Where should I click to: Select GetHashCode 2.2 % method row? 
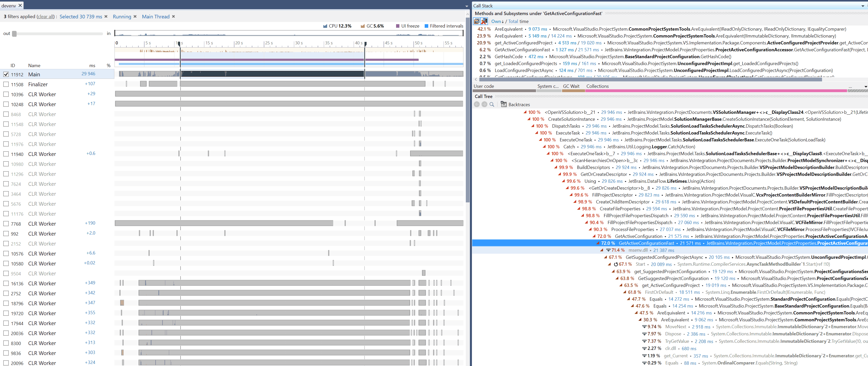[670, 57]
